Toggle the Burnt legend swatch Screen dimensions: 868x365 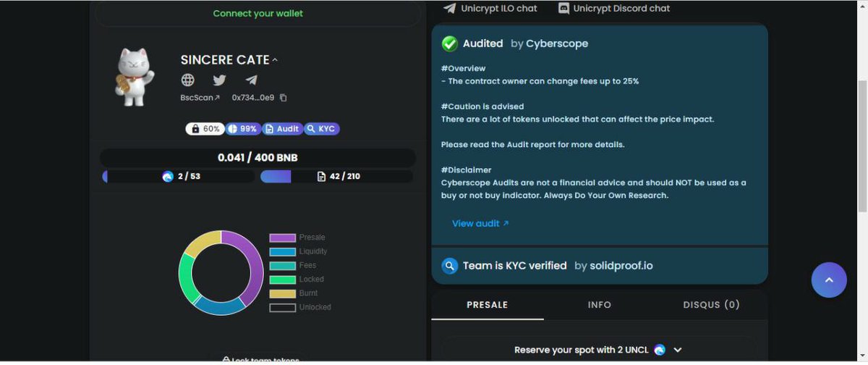coord(283,293)
